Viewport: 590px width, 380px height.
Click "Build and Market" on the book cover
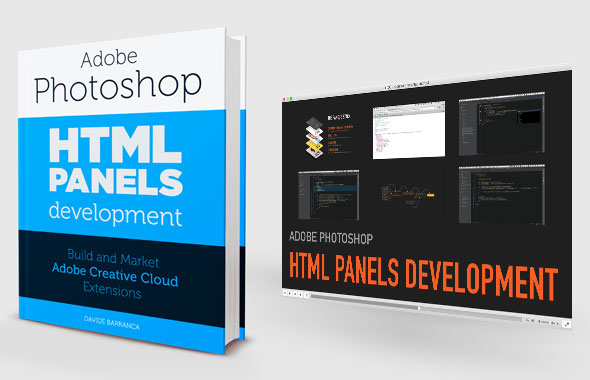(113, 258)
